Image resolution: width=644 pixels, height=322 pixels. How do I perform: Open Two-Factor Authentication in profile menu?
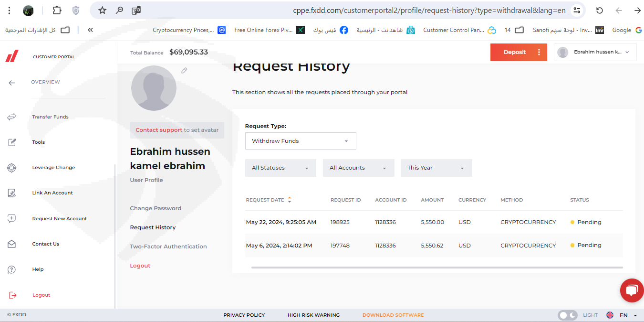[x=168, y=247]
